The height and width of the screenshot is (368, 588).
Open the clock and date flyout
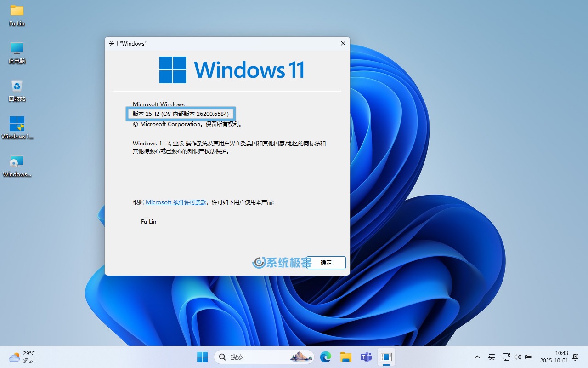[x=554, y=357]
